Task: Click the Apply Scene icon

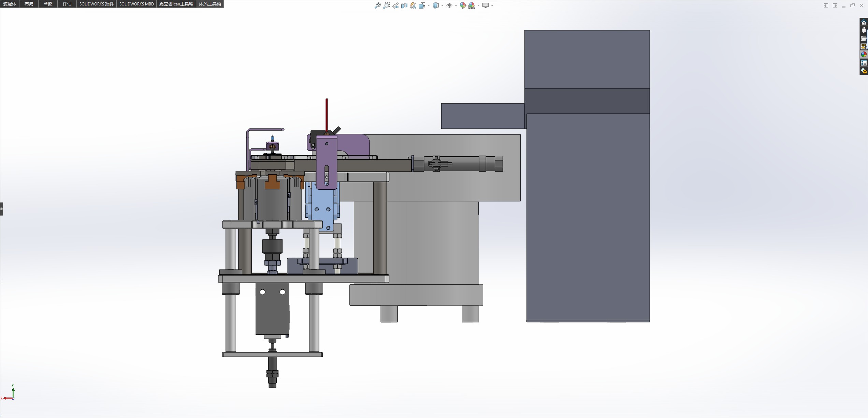Action: point(472,5)
